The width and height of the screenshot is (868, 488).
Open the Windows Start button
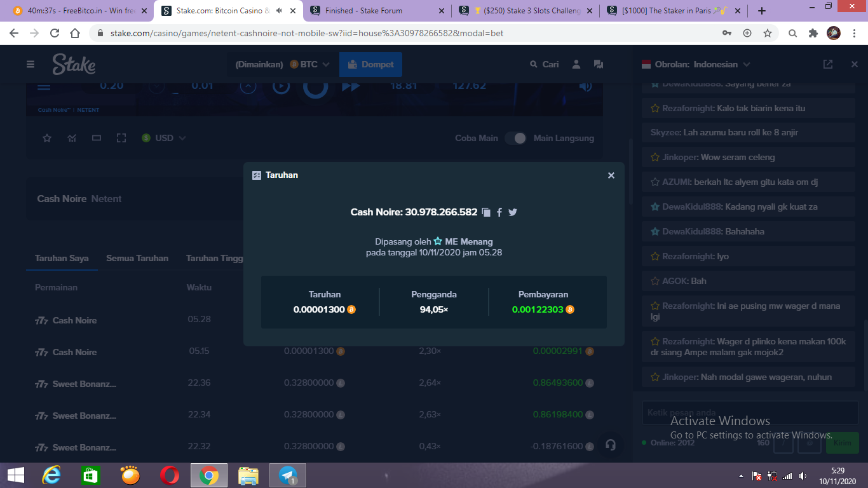point(16,475)
